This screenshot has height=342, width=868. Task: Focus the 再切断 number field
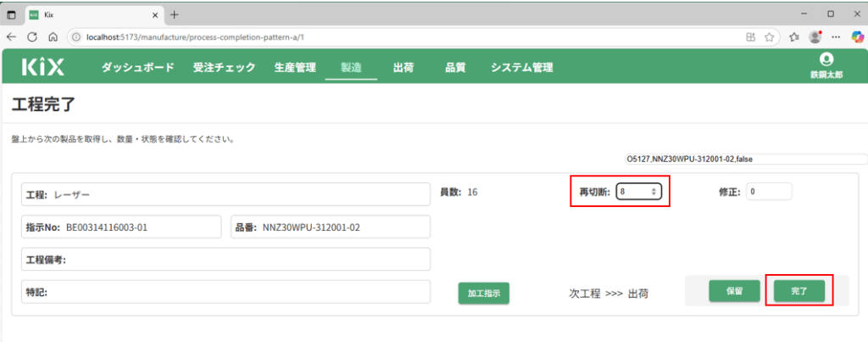pos(638,191)
